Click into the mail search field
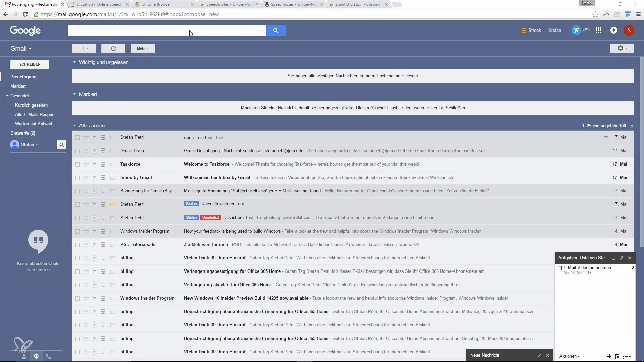This screenshot has width=644, height=362. [164, 31]
